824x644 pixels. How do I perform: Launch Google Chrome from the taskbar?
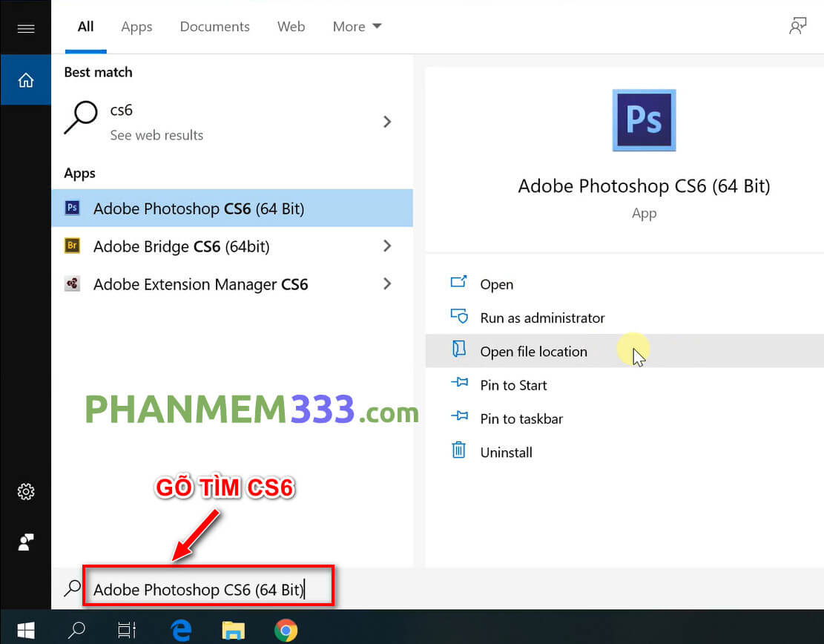pos(286,630)
